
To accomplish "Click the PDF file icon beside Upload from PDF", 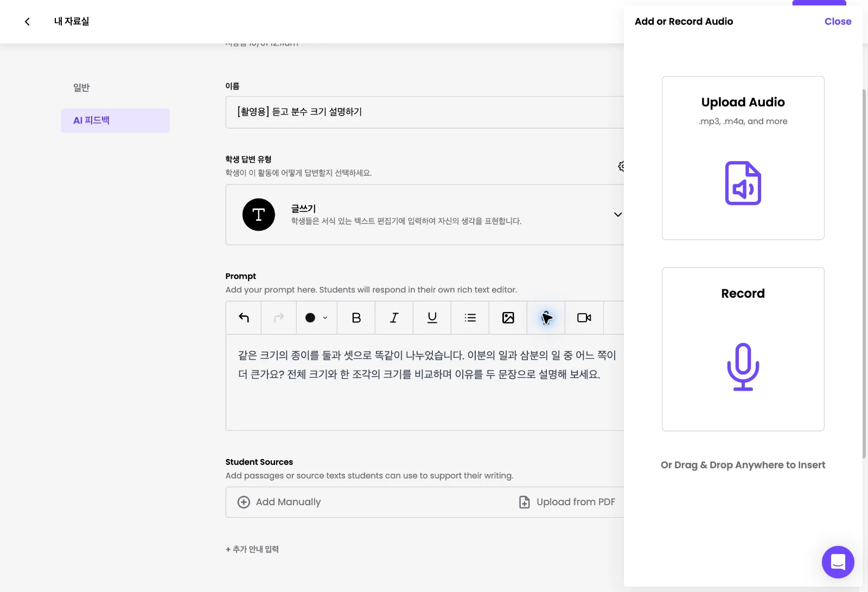I will click(x=525, y=502).
